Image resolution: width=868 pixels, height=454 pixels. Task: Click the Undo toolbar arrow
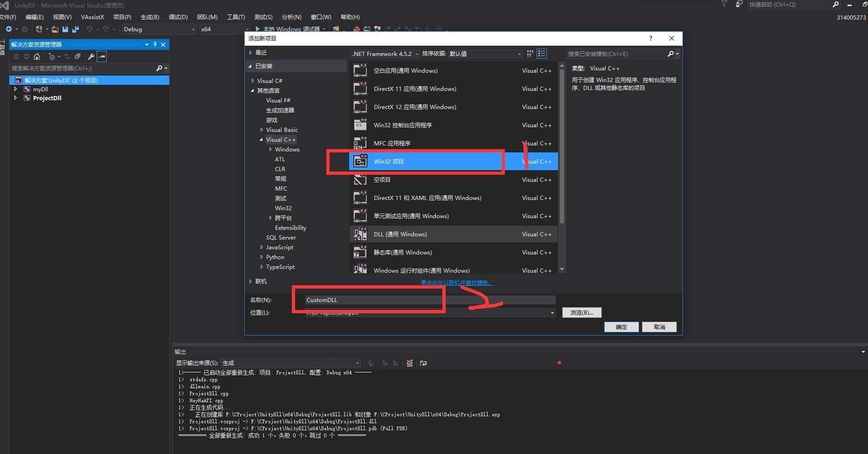pyautogui.click(x=90, y=29)
